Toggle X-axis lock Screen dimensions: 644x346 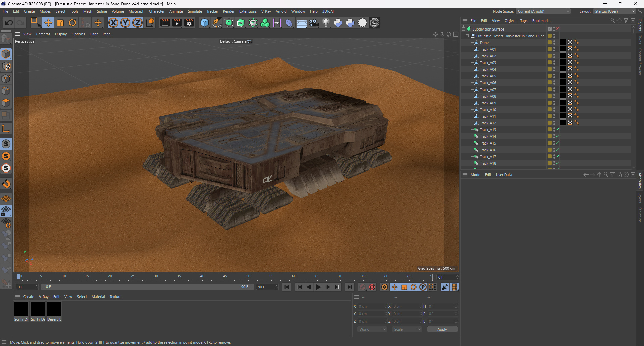[x=113, y=23]
